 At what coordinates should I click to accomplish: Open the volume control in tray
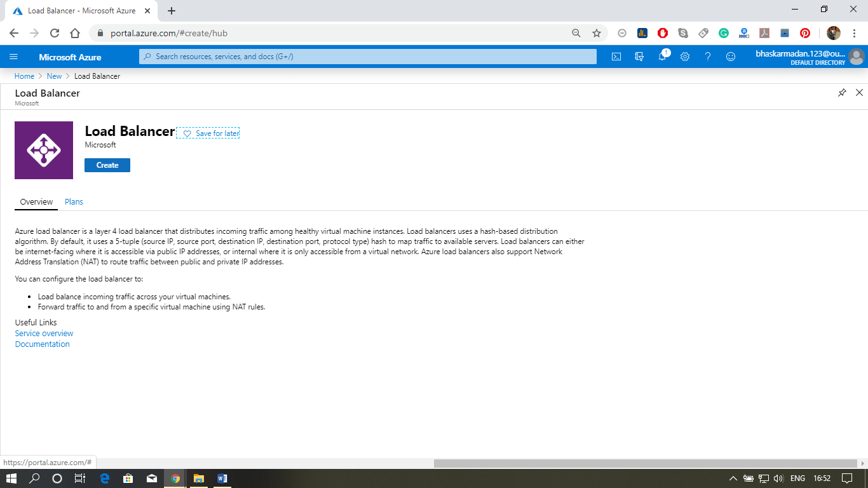tap(778, 478)
